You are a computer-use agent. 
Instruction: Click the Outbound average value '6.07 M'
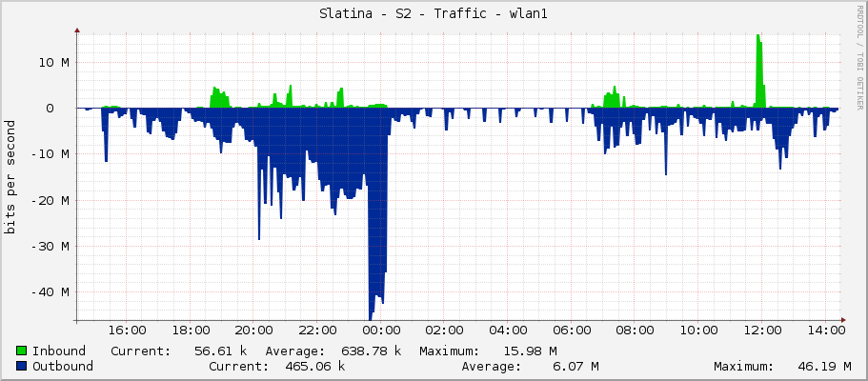(575, 366)
